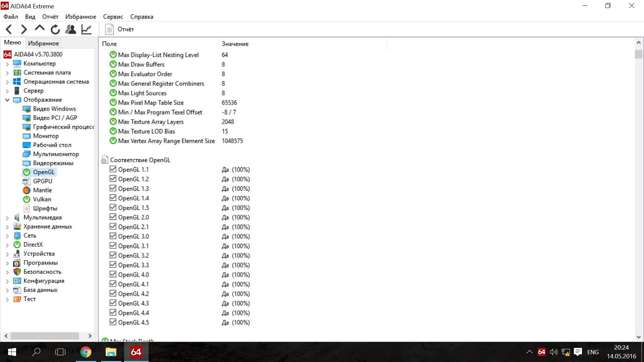Toggle the OpenGL 3.3 checkbox

[x=113, y=265]
